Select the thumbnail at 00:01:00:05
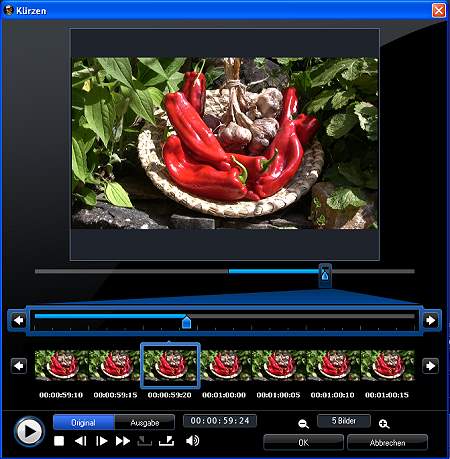The width and height of the screenshot is (450, 459). 278,365
